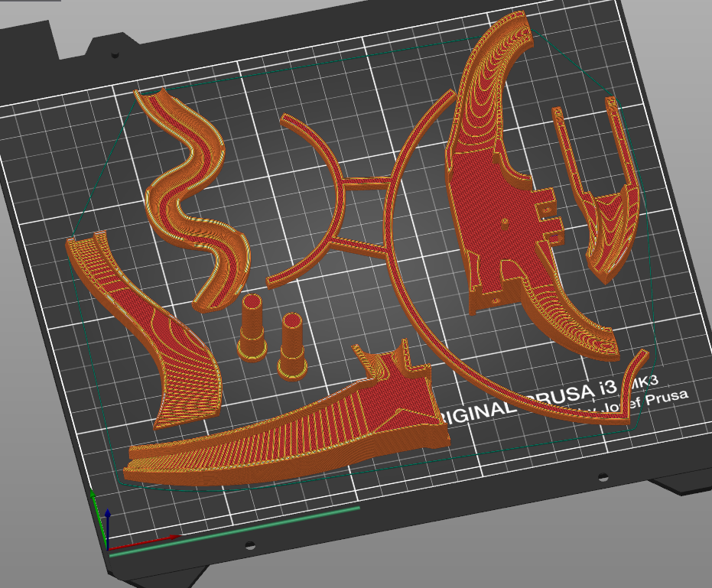This screenshot has width=712, height=588.
Task: Select the left cylindrical peg model
Action: pos(252,329)
